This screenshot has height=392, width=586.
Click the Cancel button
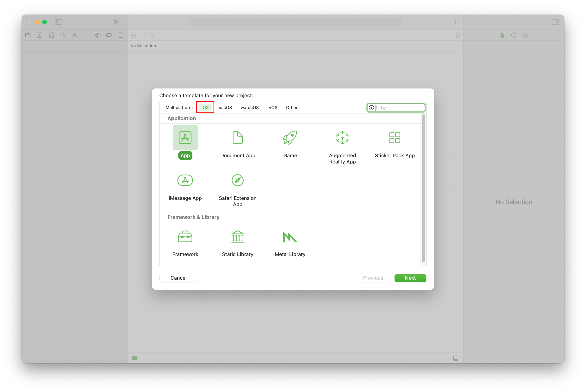click(x=178, y=278)
